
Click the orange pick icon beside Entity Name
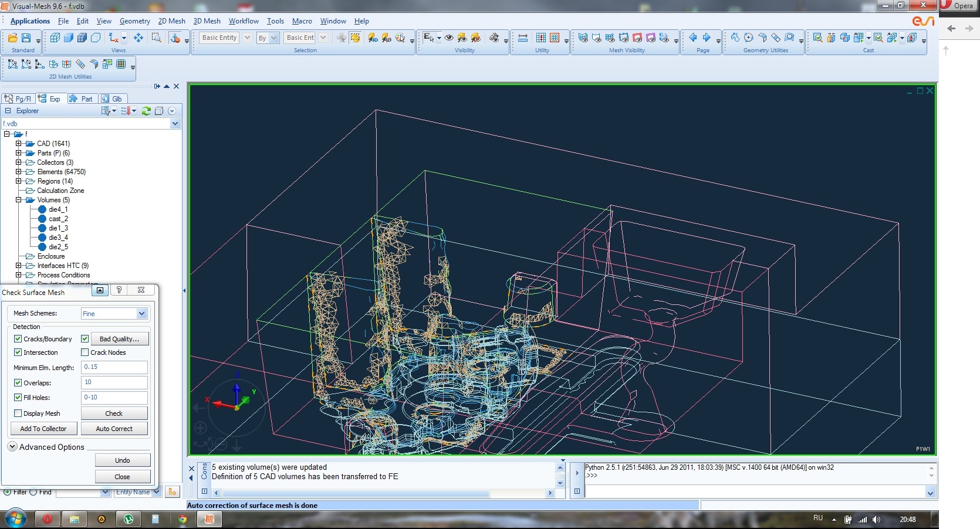[x=172, y=492]
